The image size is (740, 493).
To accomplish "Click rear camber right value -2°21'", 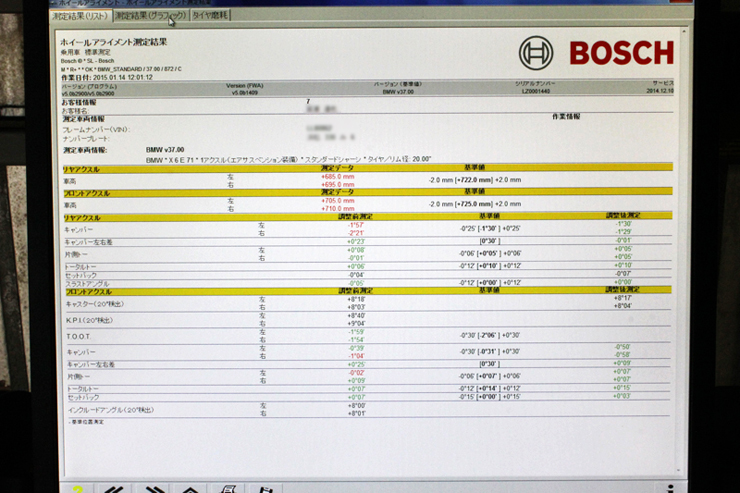I will (356, 234).
